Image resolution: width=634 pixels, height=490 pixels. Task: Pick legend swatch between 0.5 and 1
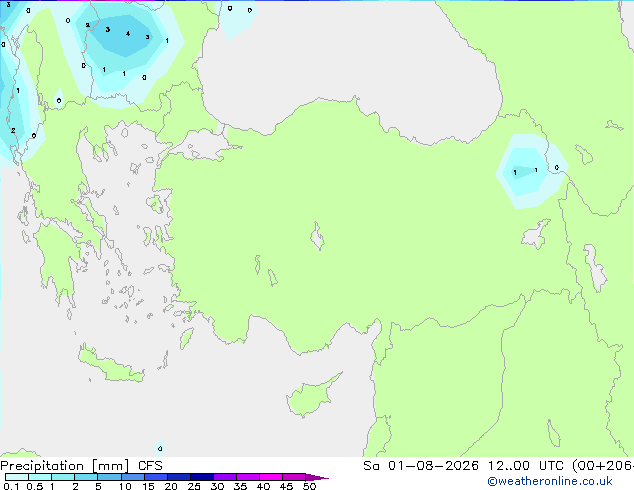click(x=40, y=477)
